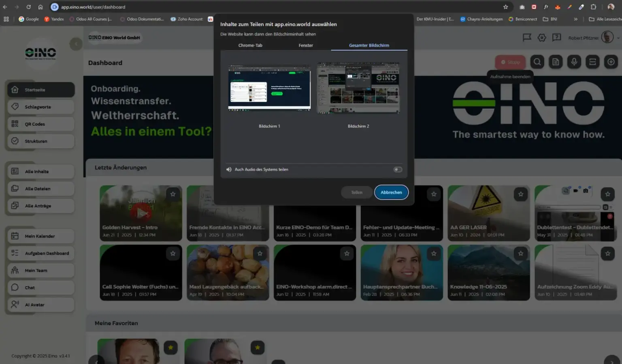Open Alle Inhalte in the sidebar
This screenshot has width=622, height=364.
(x=41, y=171)
